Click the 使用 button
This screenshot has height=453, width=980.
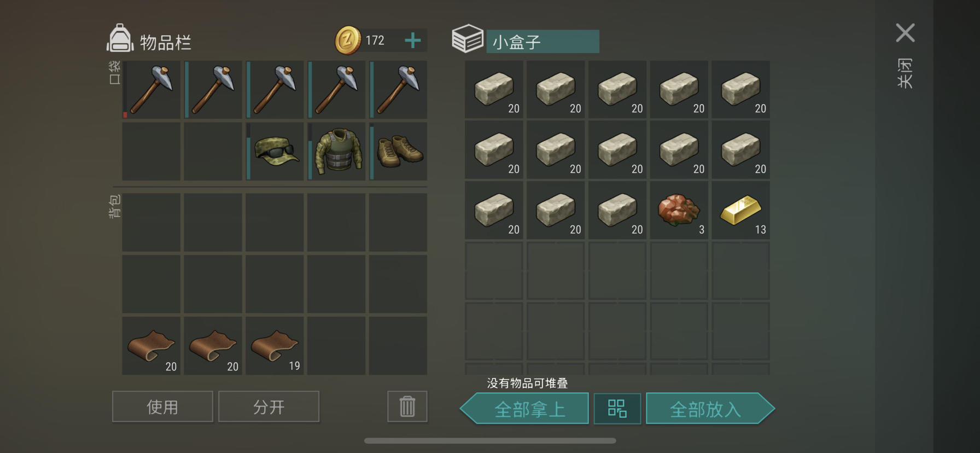pos(162,406)
